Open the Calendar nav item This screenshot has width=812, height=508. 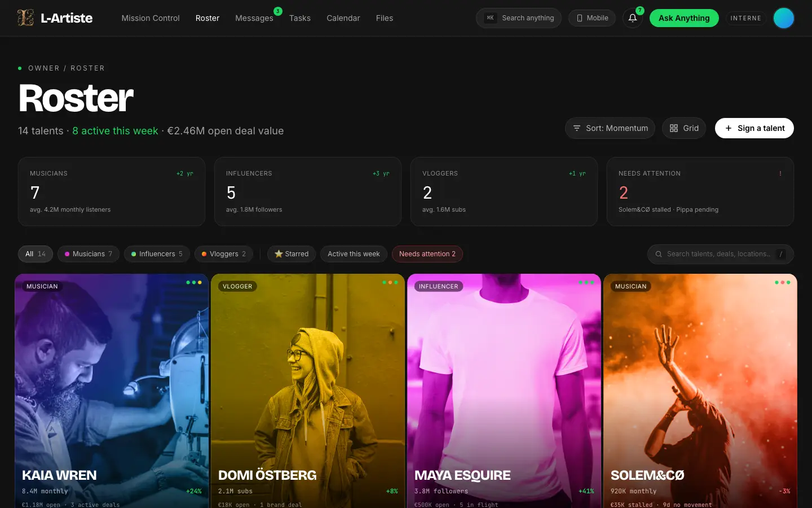click(x=343, y=18)
